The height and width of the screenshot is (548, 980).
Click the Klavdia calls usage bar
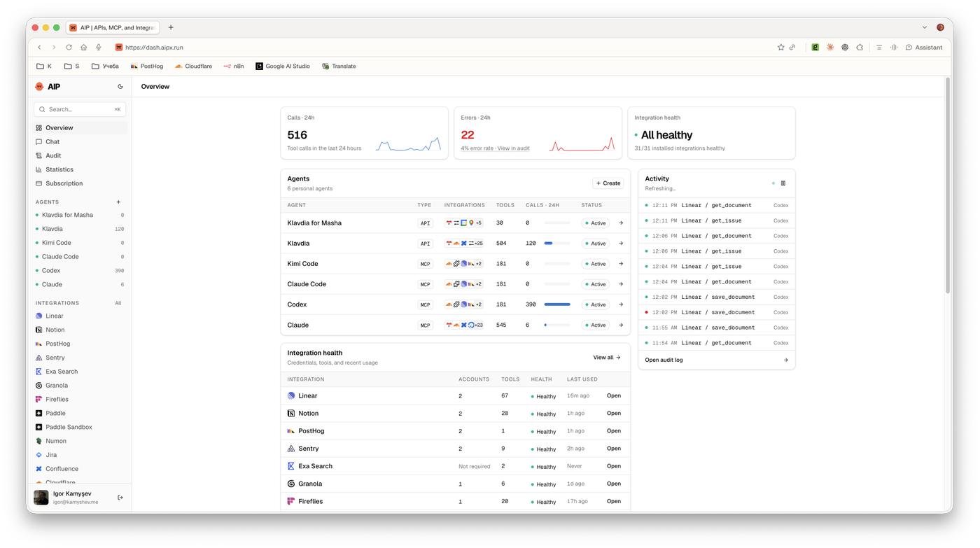(557, 244)
